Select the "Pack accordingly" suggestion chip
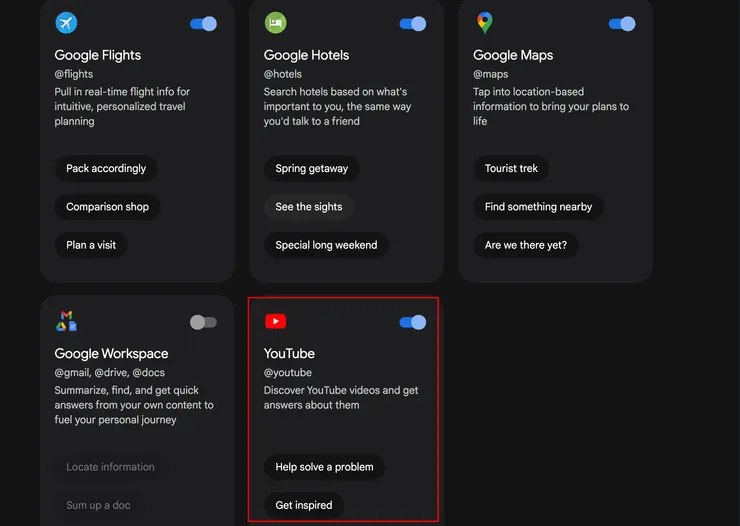This screenshot has width=740, height=526. point(106,169)
